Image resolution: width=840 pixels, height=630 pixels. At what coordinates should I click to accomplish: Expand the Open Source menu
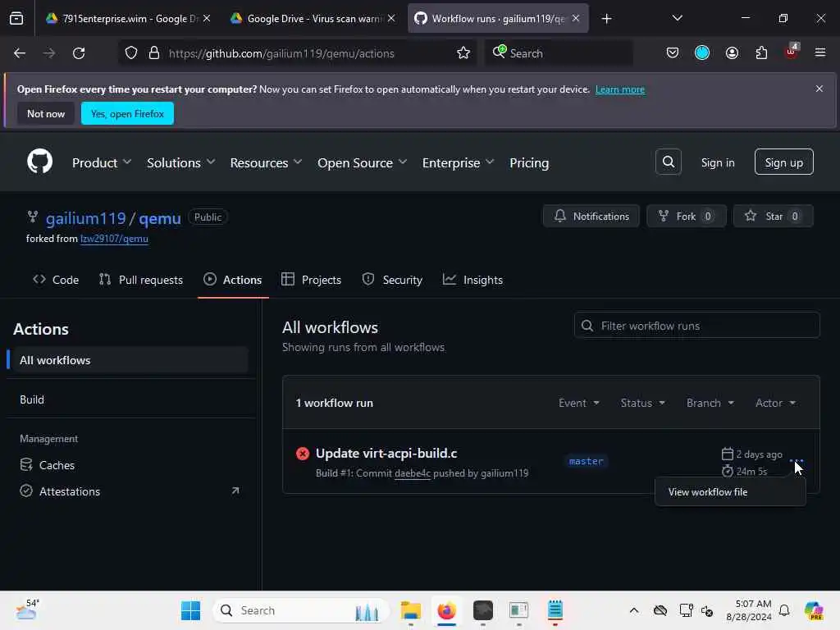pyautogui.click(x=362, y=163)
